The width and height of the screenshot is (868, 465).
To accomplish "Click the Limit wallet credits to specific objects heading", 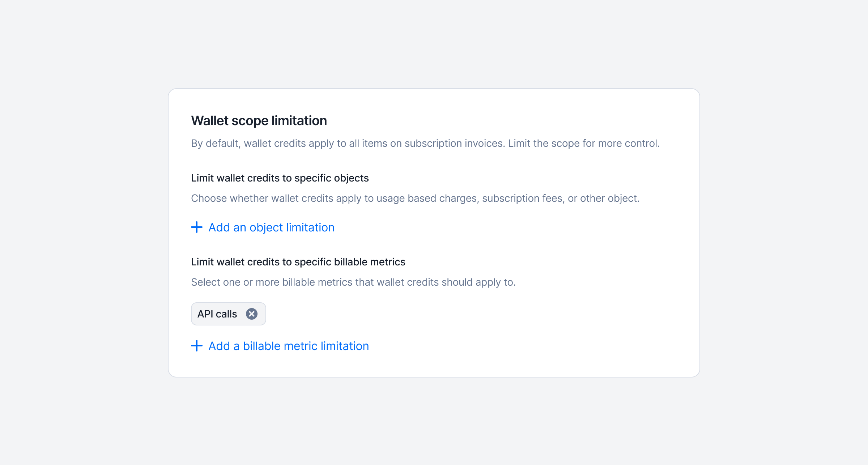I will point(280,178).
